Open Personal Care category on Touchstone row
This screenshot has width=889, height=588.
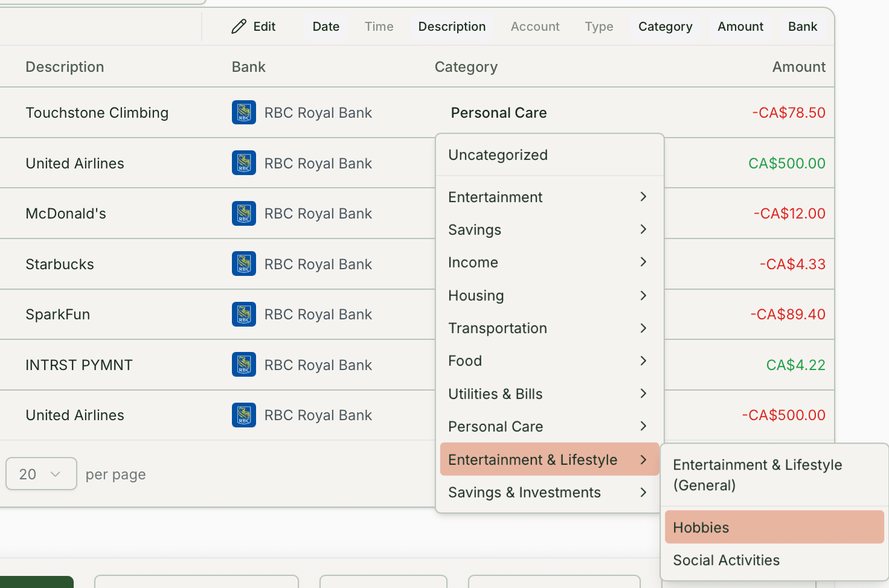(x=499, y=113)
